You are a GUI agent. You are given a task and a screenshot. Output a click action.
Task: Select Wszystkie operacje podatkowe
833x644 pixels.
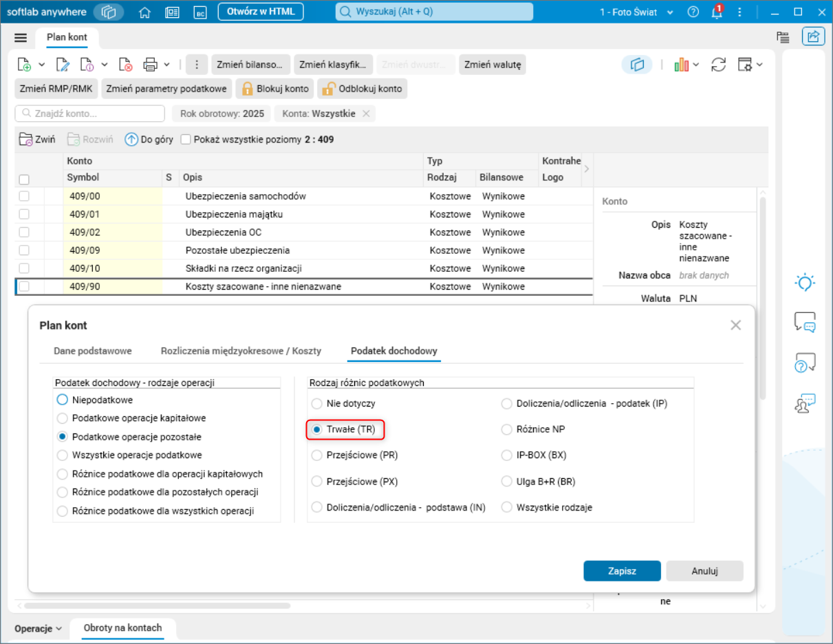pyautogui.click(x=129, y=455)
